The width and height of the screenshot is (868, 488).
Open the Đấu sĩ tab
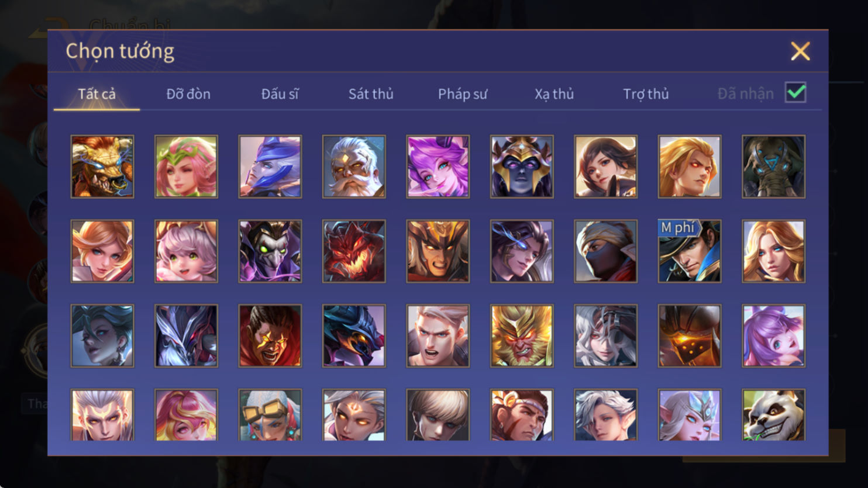(280, 94)
